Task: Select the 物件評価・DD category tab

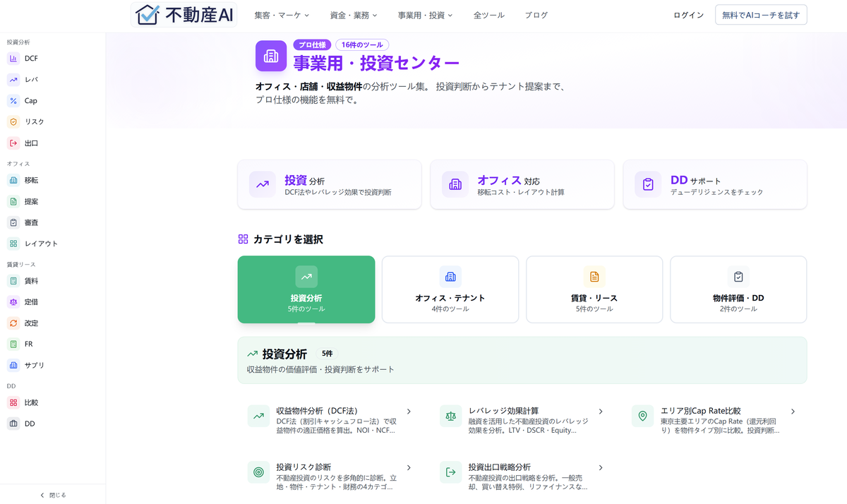Action: [x=738, y=289]
